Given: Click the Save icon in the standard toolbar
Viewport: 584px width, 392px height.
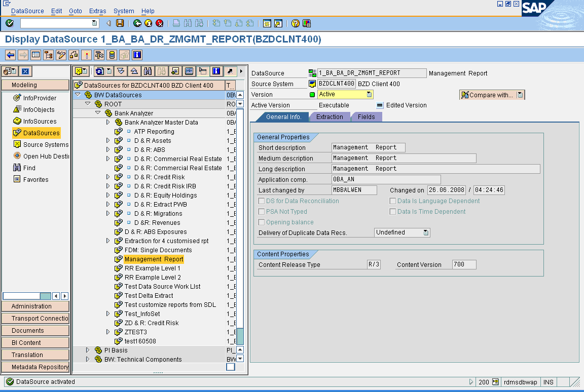Looking at the screenshot, I should tap(121, 23).
